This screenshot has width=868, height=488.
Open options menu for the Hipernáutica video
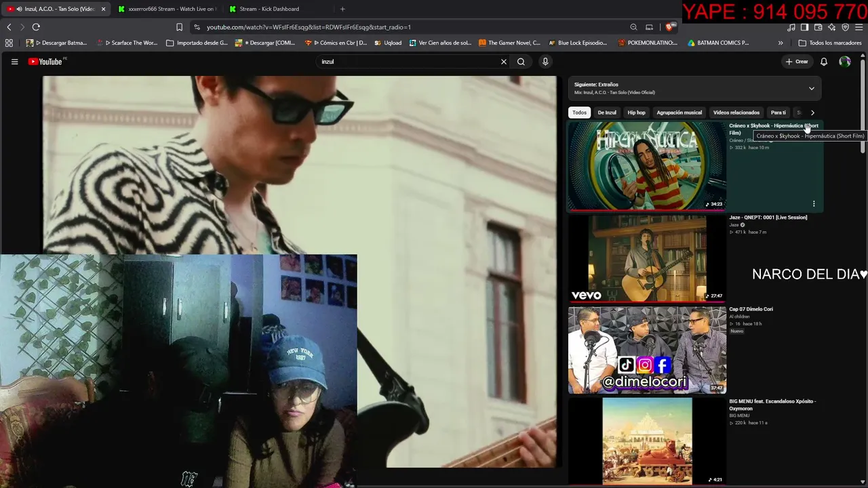coord(814,204)
